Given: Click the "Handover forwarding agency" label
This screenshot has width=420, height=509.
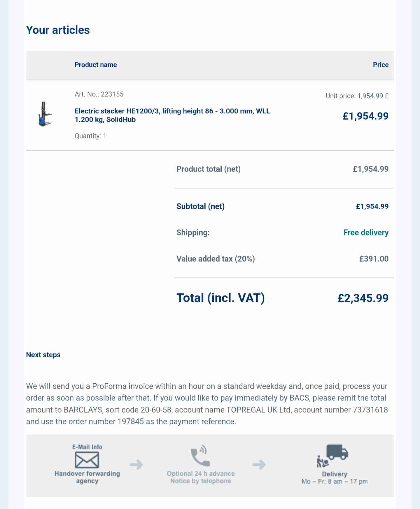Looking at the screenshot, I should 87,477.
